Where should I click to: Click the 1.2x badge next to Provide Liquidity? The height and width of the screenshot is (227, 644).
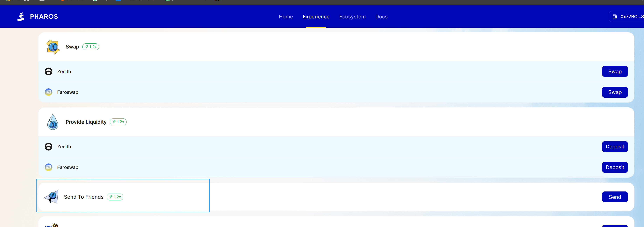[x=118, y=122]
